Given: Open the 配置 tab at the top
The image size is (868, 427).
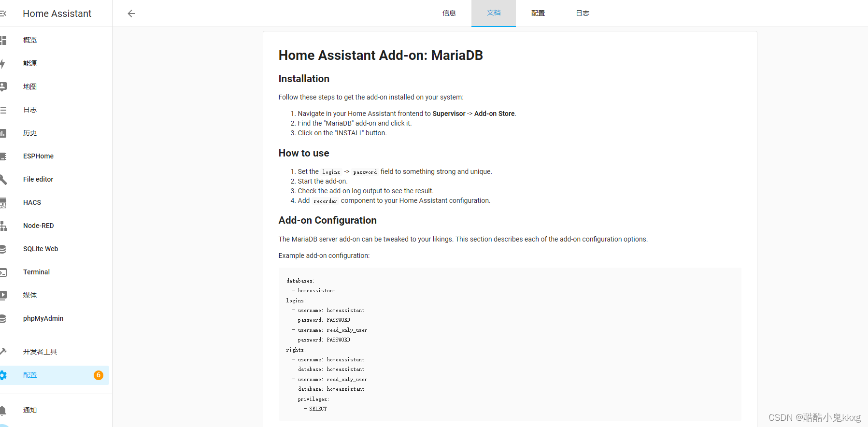Looking at the screenshot, I should pos(538,13).
